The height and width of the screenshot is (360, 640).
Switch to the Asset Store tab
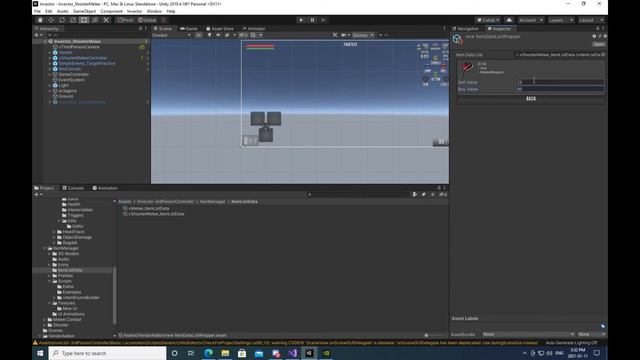[x=220, y=29]
